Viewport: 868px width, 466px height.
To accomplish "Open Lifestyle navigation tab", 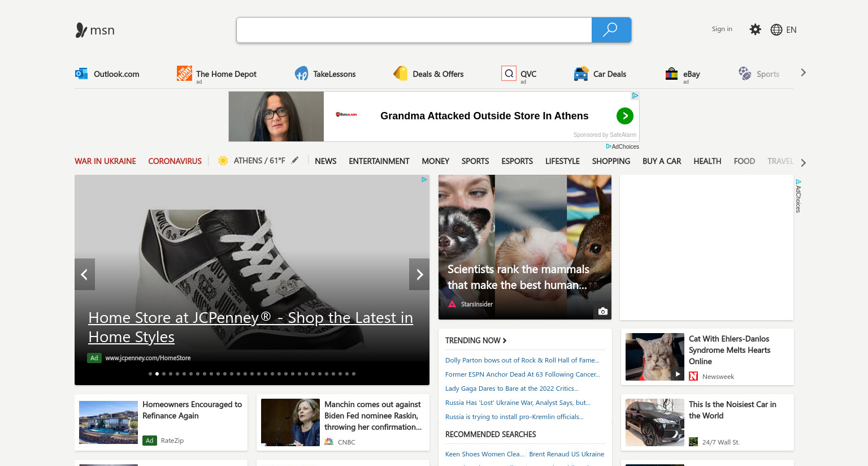I will tap(562, 161).
